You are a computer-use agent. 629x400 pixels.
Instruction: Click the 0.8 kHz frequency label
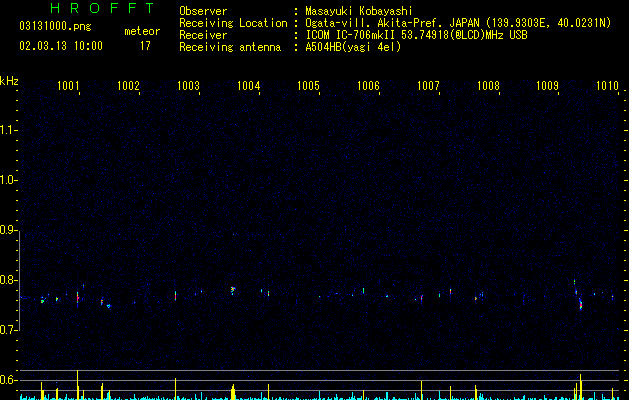(x=8, y=280)
